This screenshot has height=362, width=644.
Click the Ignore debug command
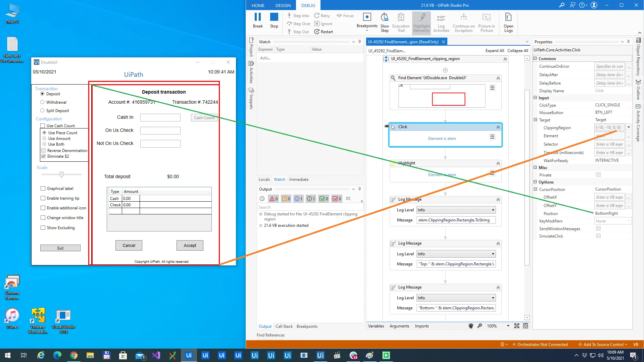(323, 24)
